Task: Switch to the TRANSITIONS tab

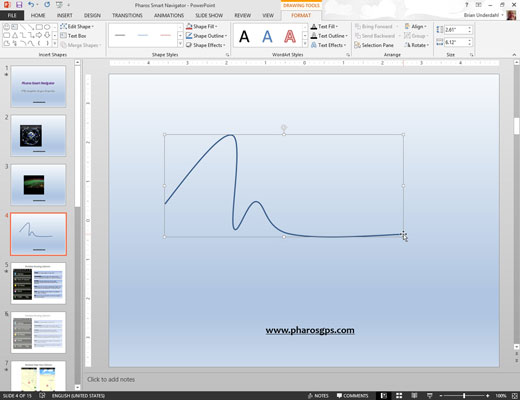Action: (127, 15)
